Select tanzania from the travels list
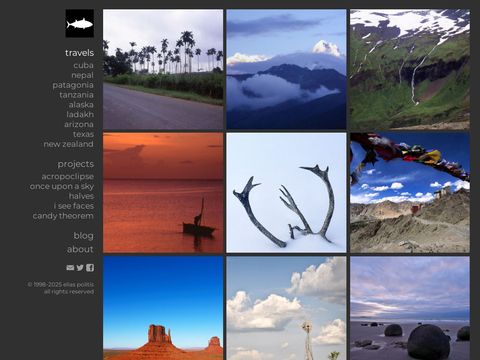The height and width of the screenshot is (360, 480). tap(76, 95)
